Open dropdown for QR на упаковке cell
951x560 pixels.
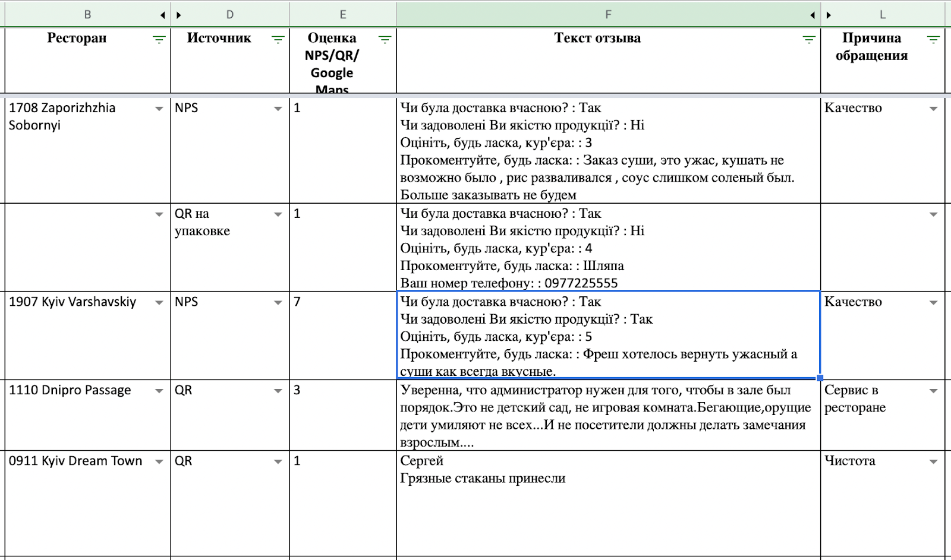tap(278, 214)
